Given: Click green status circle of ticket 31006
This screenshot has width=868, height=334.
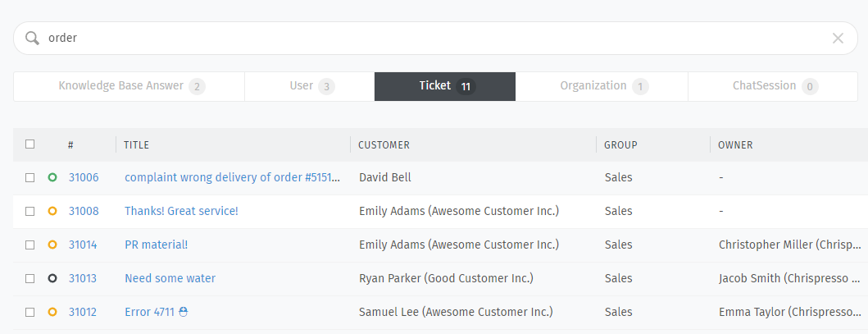Looking at the screenshot, I should tap(52, 177).
